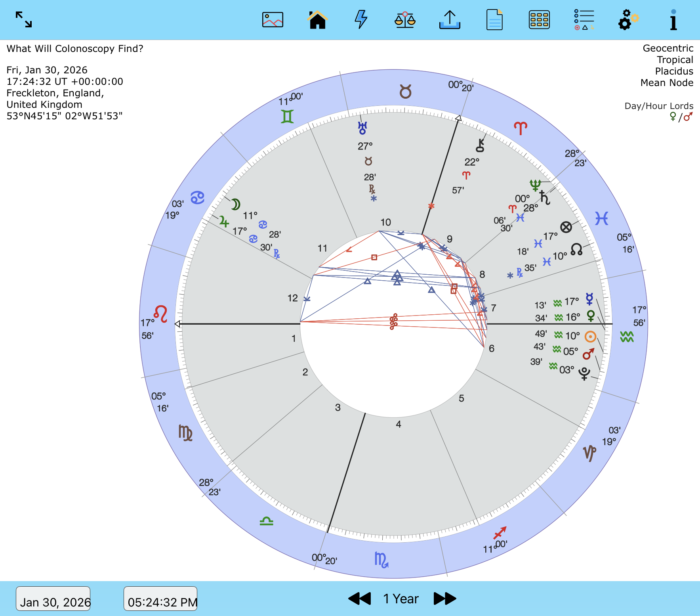
Task: Click the Day/Hour Lords label
Action: [659, 106]
